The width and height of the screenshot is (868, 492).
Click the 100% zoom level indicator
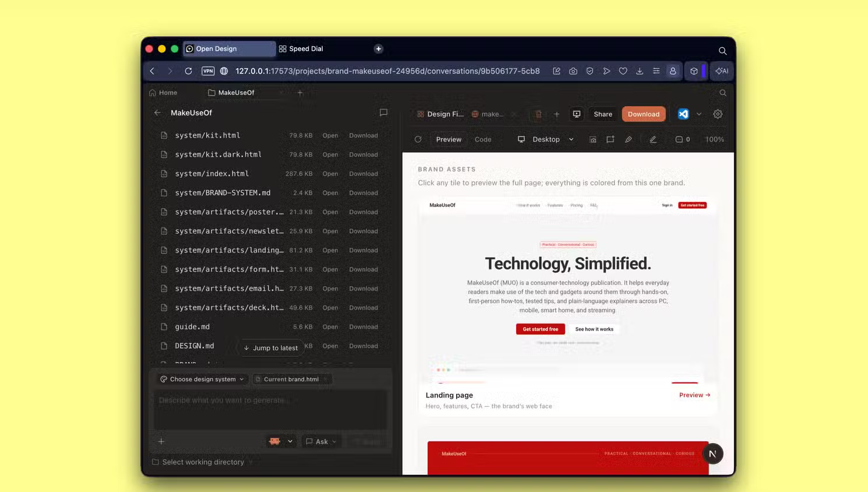[715, 139]
